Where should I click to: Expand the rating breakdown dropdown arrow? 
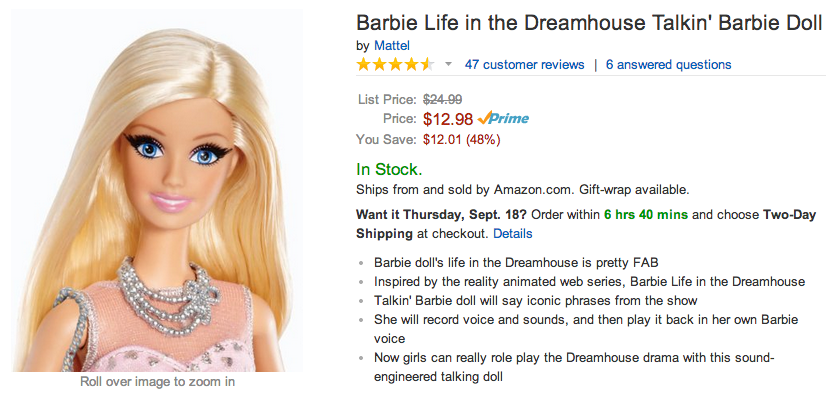click(x=449, y=64)
